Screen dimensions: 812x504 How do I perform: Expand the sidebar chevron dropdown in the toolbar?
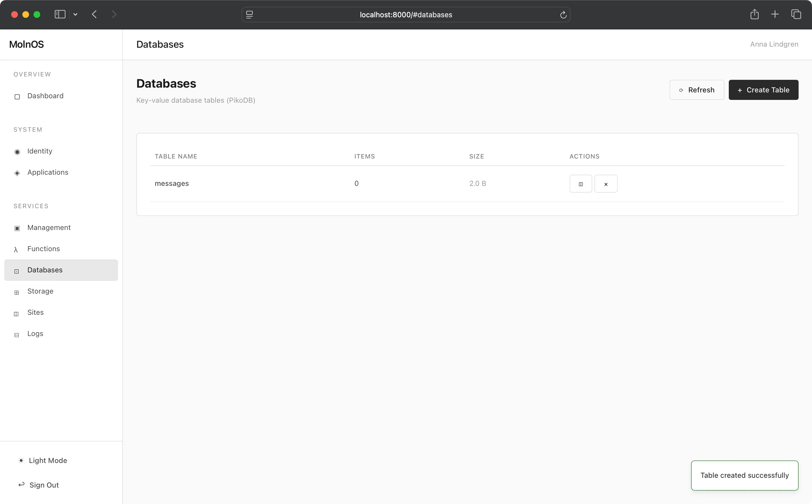coord(75,14)
